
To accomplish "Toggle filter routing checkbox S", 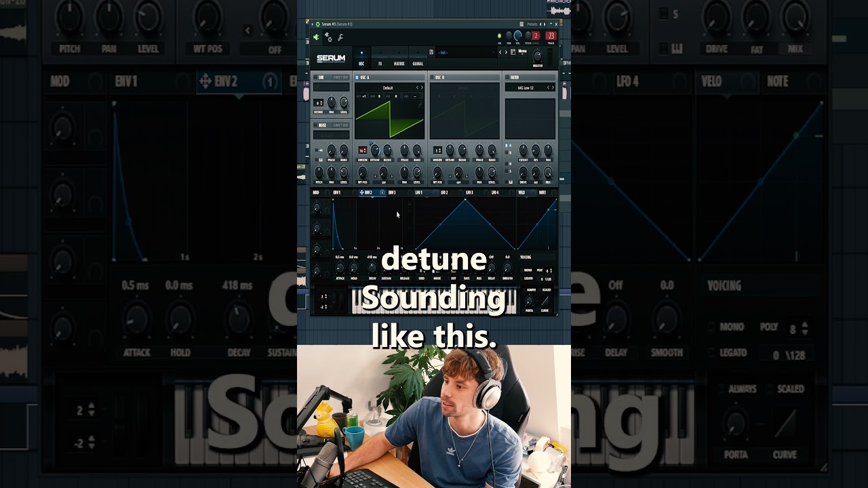I will 507,171.
